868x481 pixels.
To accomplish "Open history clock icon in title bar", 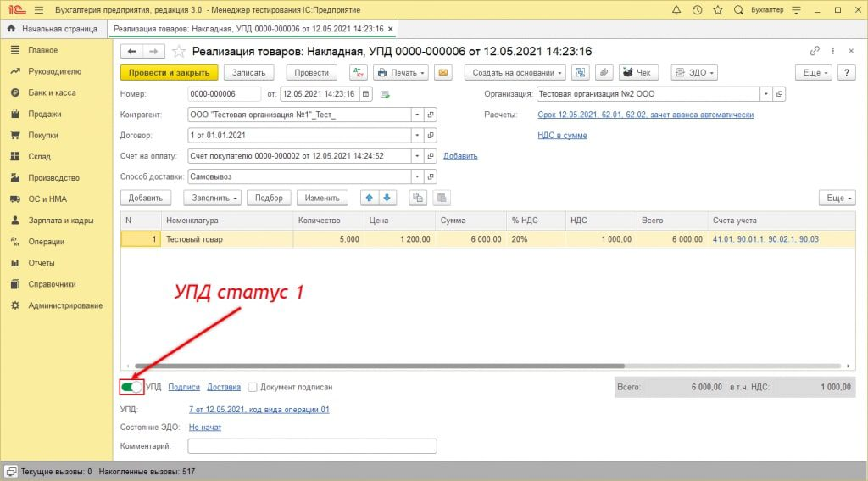I will click(x=697, y=10).
